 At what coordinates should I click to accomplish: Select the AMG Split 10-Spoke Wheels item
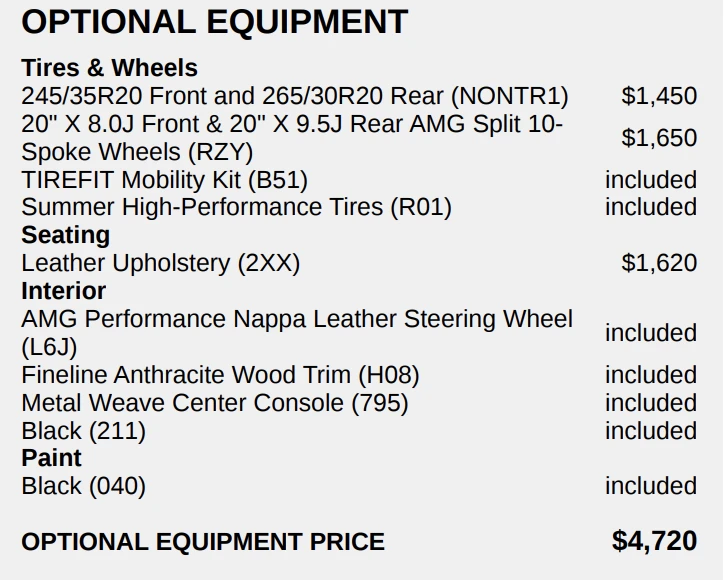point(292,138)
